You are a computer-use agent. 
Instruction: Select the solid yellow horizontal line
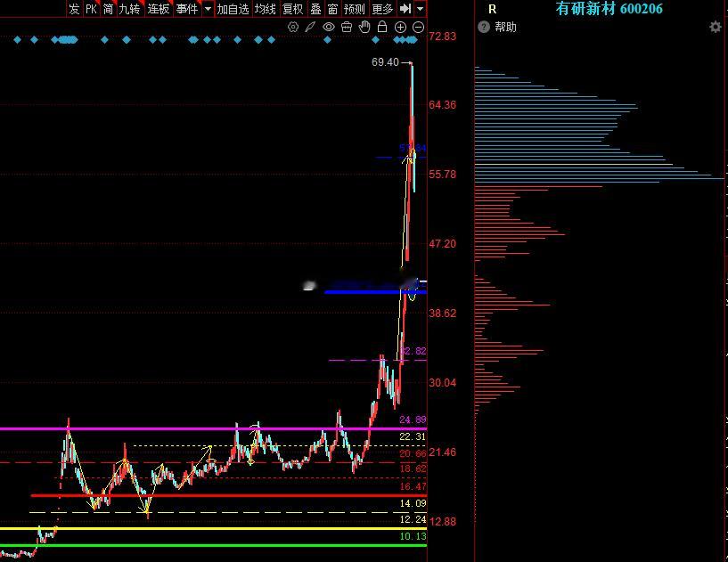pyautogui.click(x=213, y=528)
